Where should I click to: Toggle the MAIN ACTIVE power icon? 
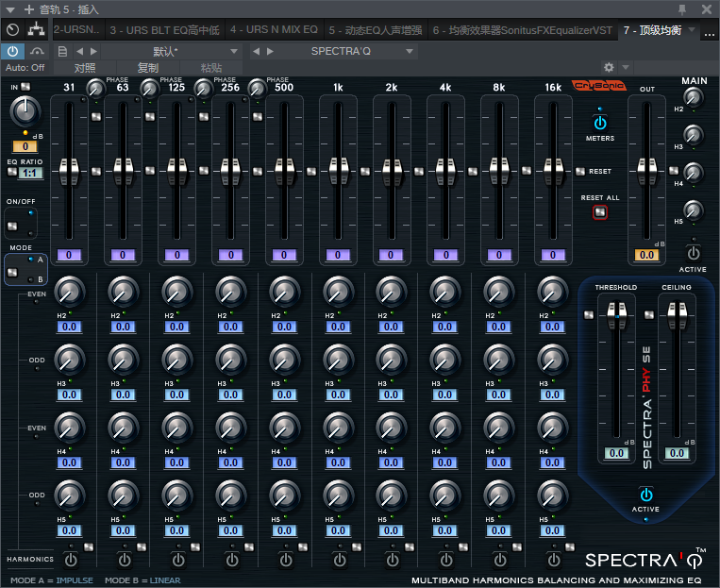coord(693,253)
